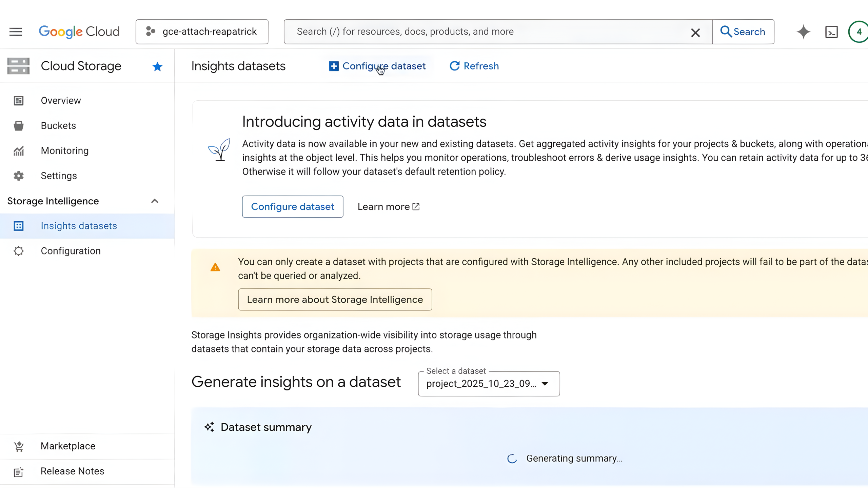Collapse the Storage Intelligence section
868x488 pixels.
[x=155, y=201]
